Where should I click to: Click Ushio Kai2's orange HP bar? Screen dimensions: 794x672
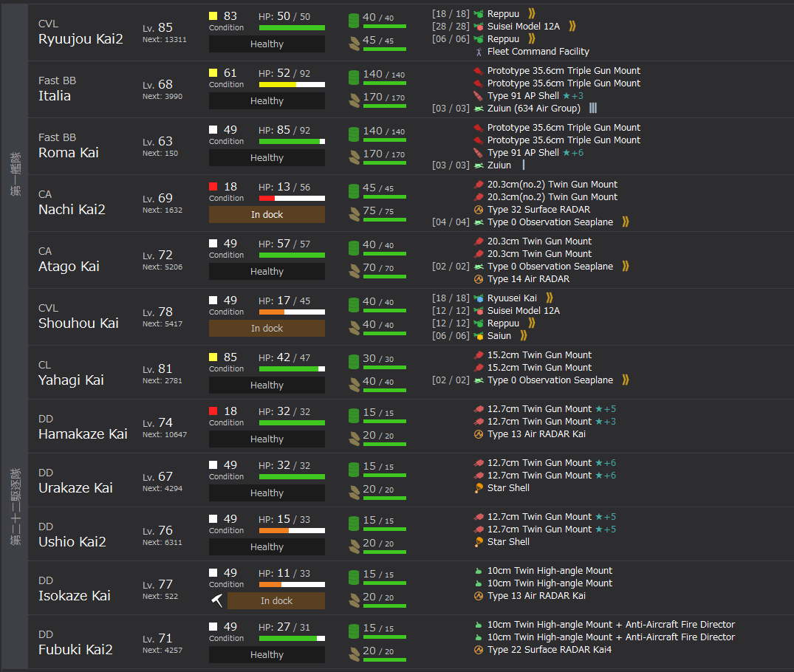pos(292,531)
